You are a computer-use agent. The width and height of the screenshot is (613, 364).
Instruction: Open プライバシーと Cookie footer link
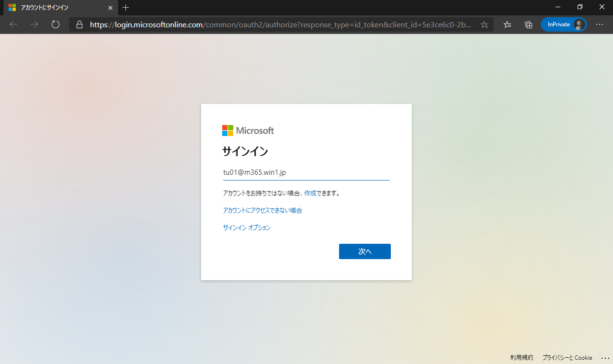[567, 358]
